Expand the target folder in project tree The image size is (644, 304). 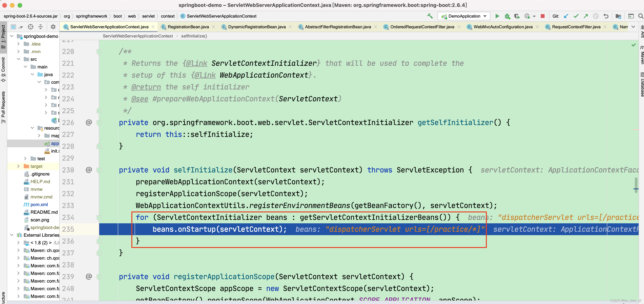coord(18,166)
